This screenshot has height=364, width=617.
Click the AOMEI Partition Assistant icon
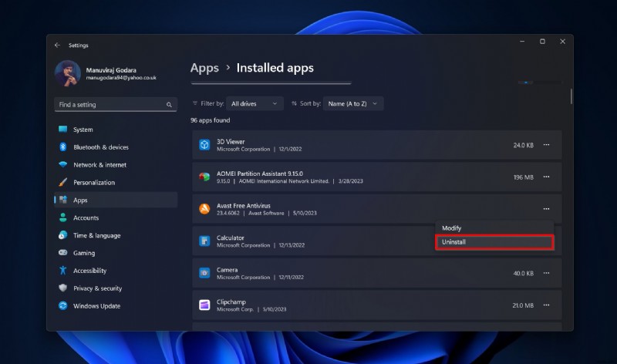click(204, 177)
